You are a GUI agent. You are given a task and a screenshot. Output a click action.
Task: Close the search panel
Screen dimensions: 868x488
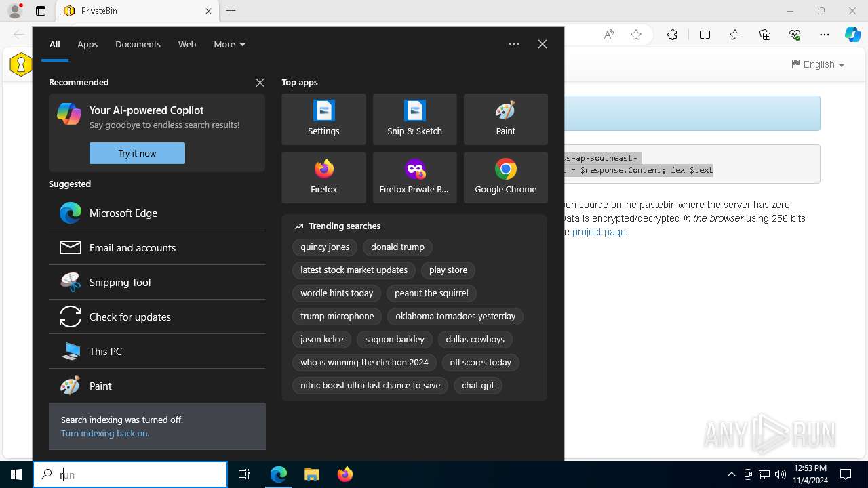(542, 44)
